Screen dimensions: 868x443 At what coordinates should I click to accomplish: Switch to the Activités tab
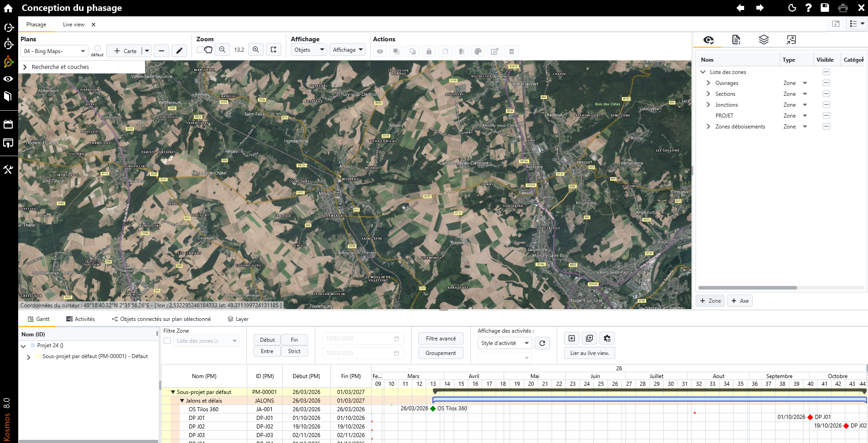(81, 319)
